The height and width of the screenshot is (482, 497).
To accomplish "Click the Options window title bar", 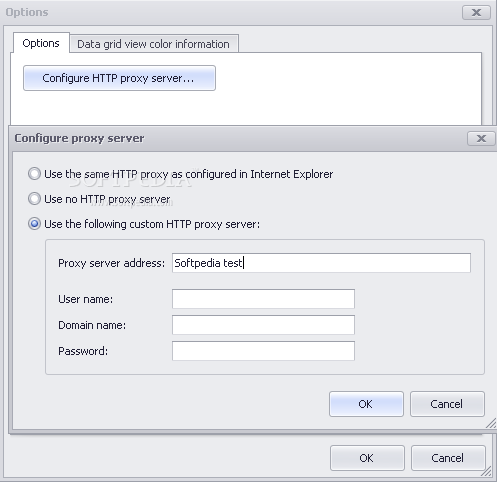I will [232, 13].
